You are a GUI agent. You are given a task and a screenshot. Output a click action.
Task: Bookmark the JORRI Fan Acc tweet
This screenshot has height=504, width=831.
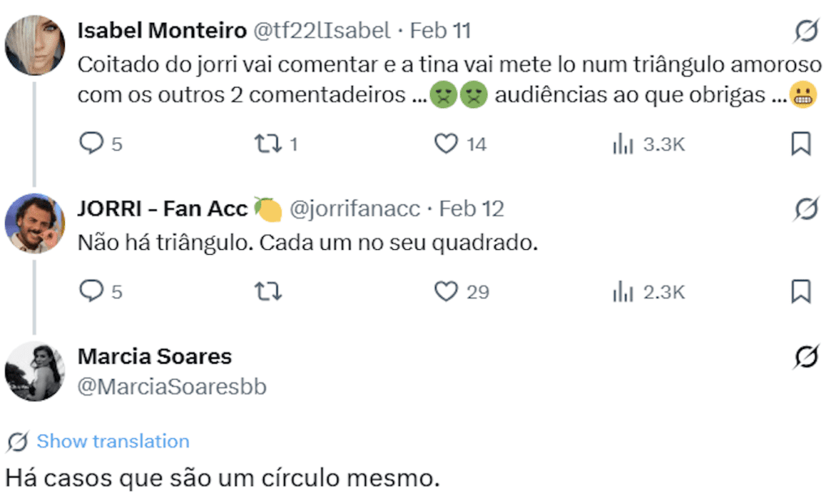800,291
